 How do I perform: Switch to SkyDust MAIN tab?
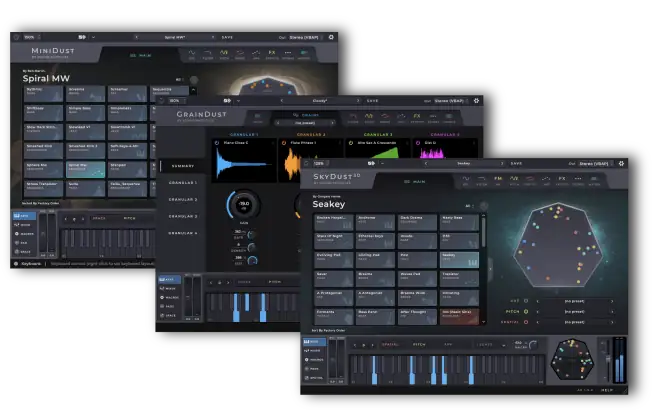coord(415,181)
